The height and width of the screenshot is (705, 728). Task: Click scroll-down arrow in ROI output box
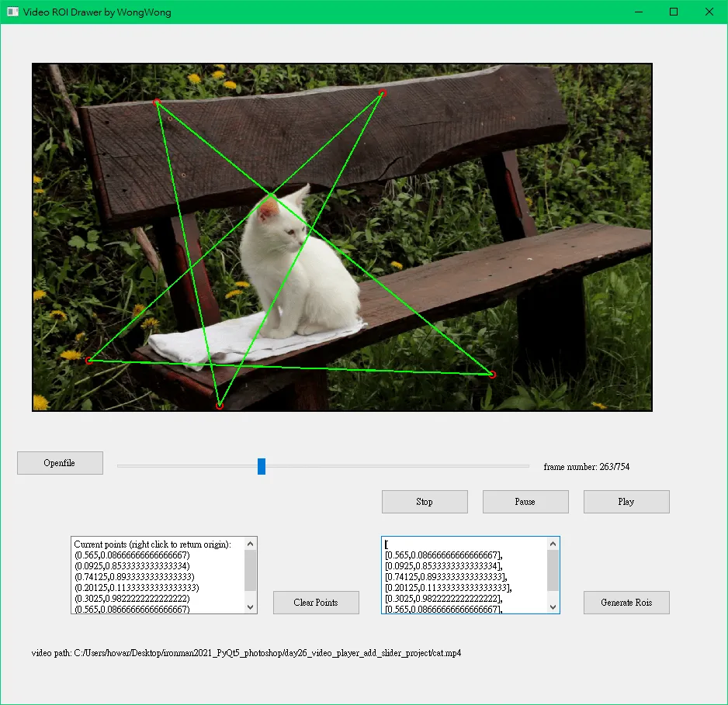point(553,607)
